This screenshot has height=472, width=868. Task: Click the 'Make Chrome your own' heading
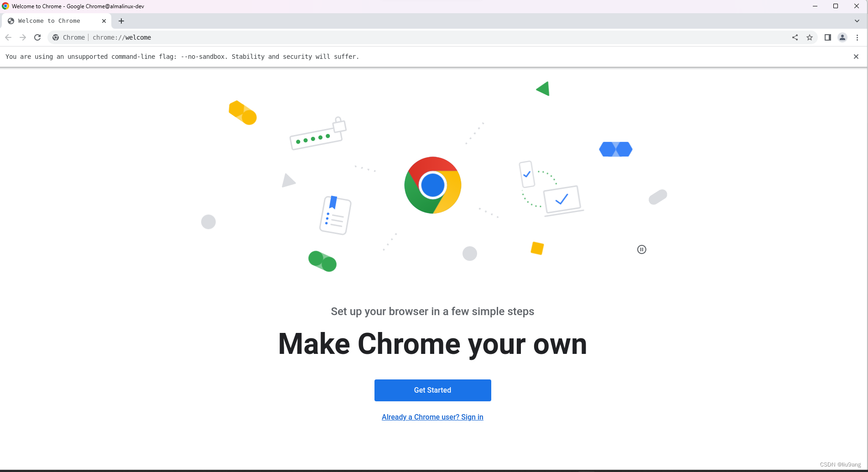click(x=432, y=344)
